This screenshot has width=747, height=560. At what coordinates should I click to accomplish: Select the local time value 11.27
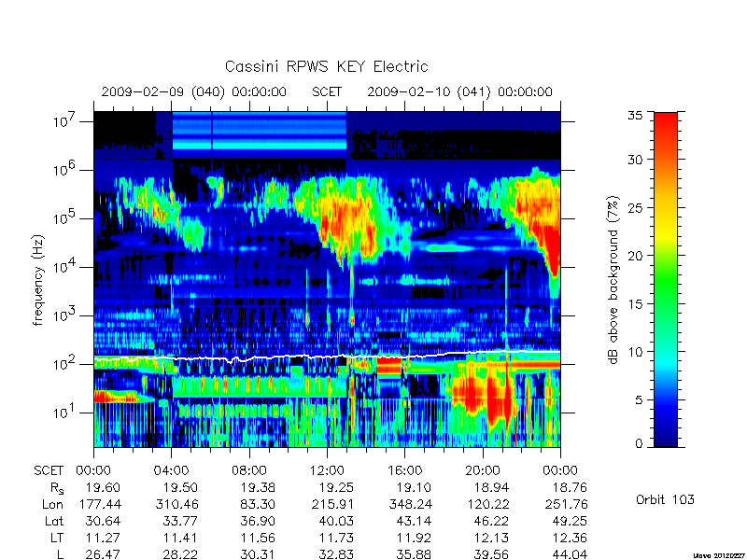tap(103, 538)
